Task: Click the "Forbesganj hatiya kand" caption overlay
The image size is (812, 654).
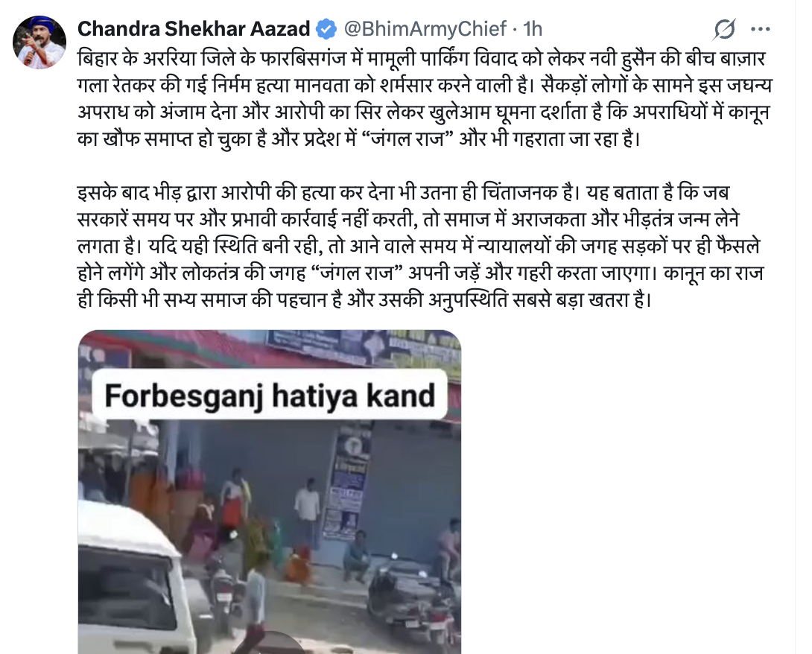Action: click(269, 395)
